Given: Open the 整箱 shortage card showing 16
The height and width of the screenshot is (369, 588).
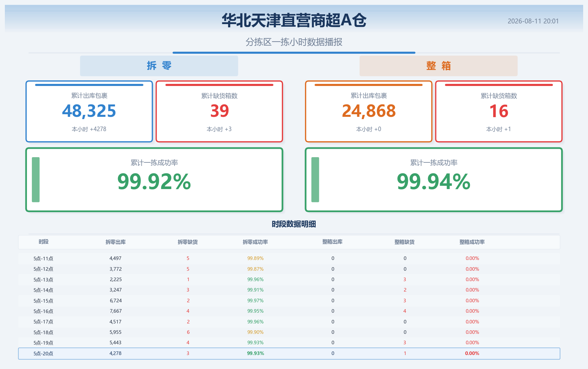Looking at the screenshot, I should (x=499, y=111).
